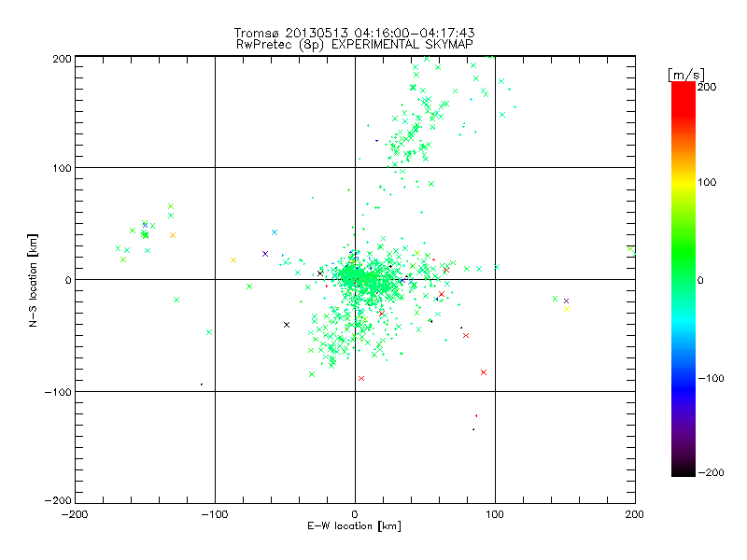Screen dimensions: 747x560
Task: Select the 'N-S location [km]' axis label
Action: (33, 280)
